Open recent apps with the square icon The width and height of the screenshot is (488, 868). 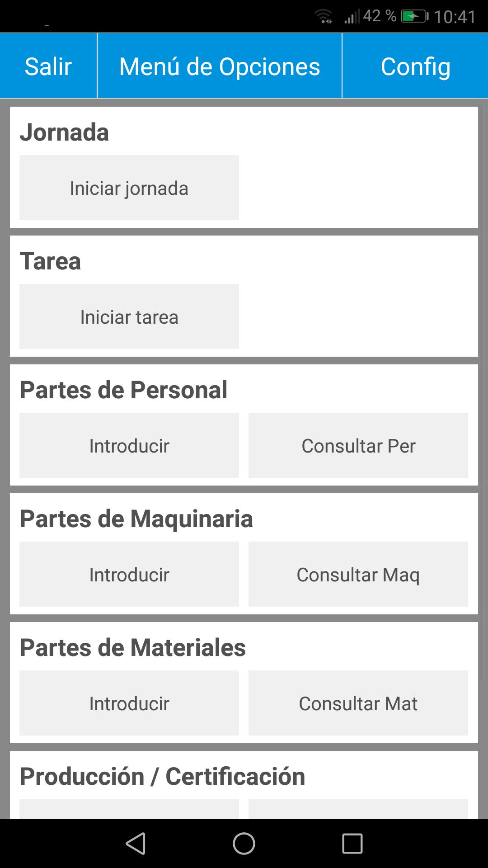click(x=352, y=844)
